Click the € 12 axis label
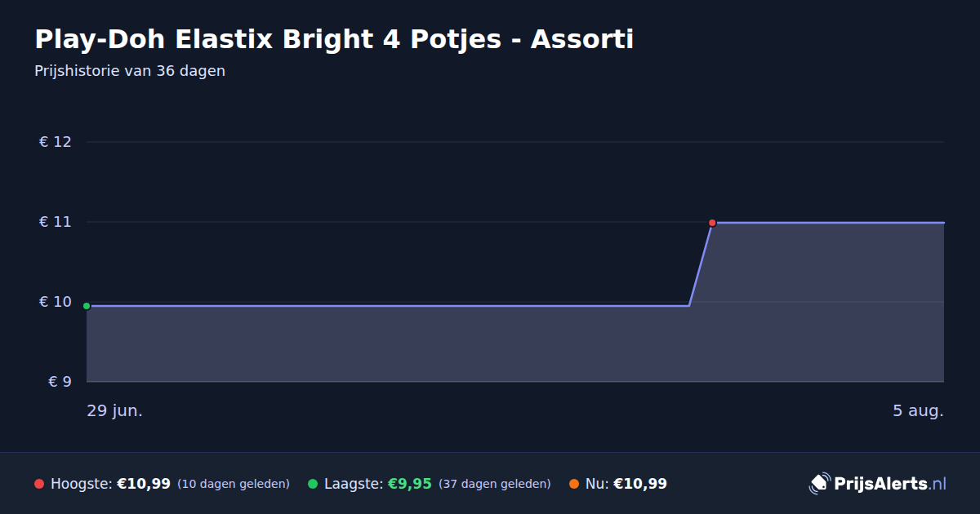Image resolution: width=980 pixels, height=514 pixels. (x=56, y=142)
